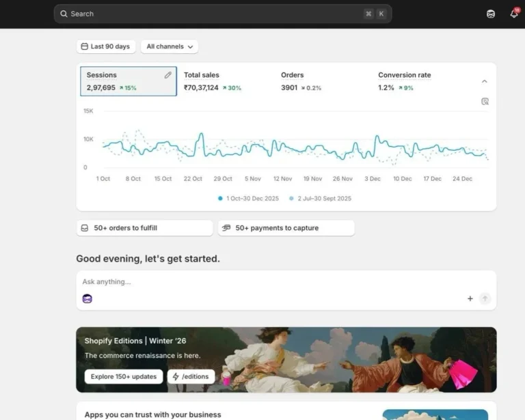Click the magnifier icon in search bar

64,14
